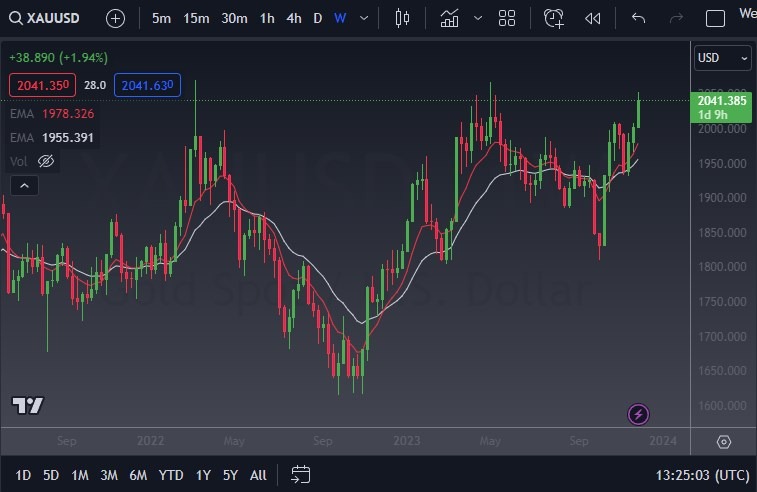757x492 pixels.
Task: Add symbol to compare with plus icon
Action: [115, 18]
